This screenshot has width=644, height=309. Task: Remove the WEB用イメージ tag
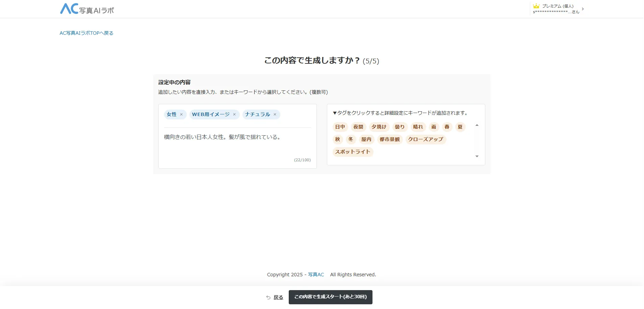pos(234,114)
